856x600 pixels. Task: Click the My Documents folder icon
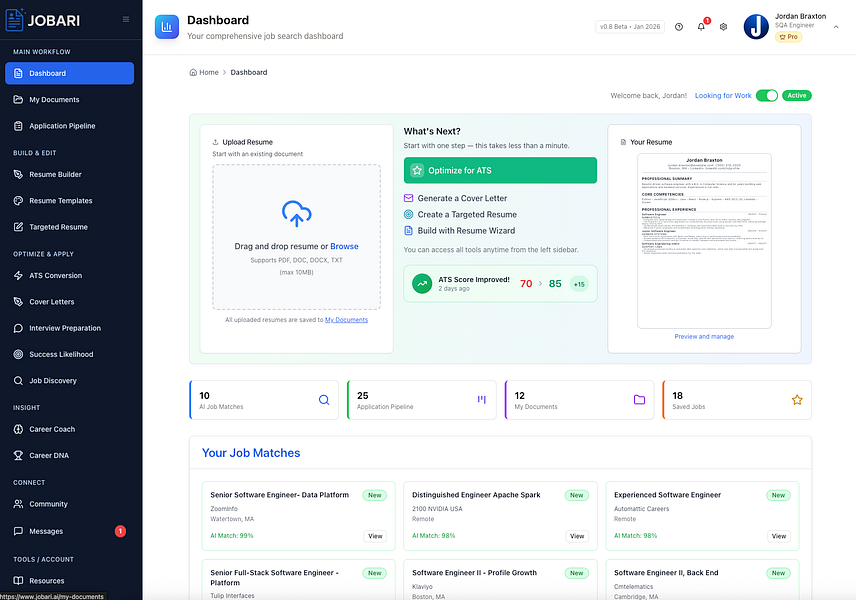[x=639, y=400]
